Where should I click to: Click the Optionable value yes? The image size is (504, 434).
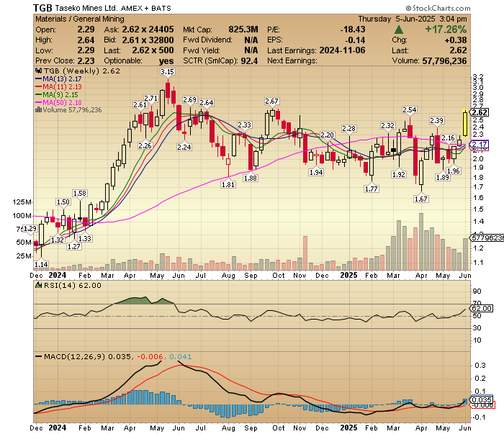point(166,60)
